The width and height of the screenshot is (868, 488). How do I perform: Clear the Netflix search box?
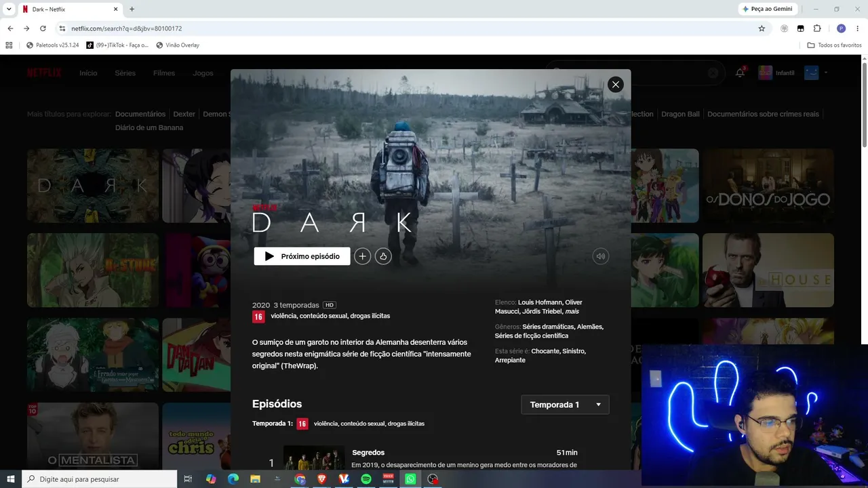pos(713,73)
